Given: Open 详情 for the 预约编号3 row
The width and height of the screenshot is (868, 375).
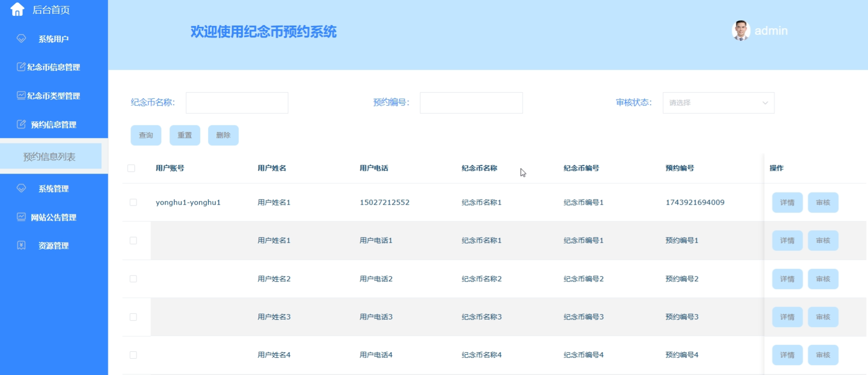Looking at the screenshot, I should click(787, 317).
